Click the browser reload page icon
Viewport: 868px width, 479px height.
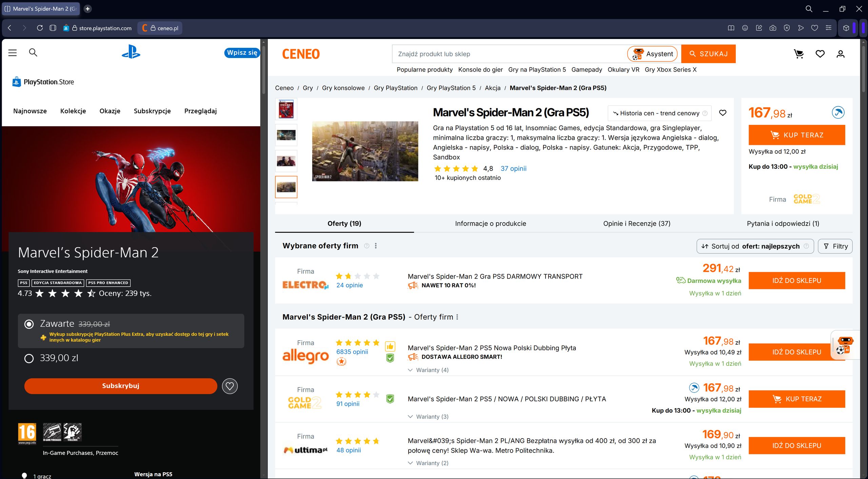click(40, 28)
